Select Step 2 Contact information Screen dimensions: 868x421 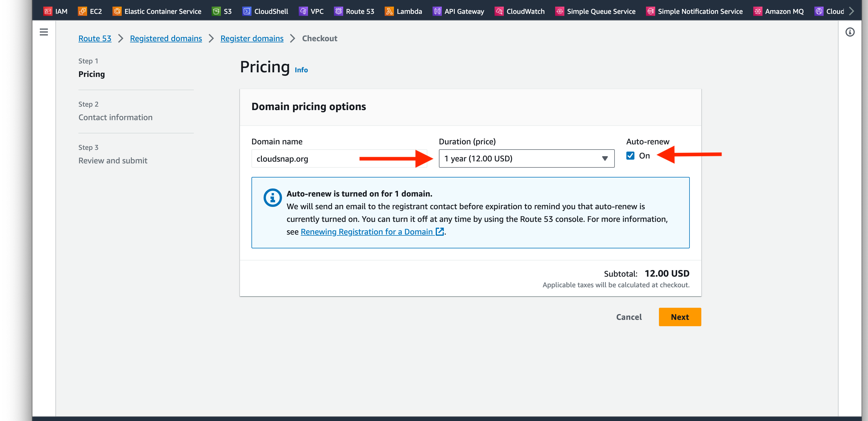(115, 117)
